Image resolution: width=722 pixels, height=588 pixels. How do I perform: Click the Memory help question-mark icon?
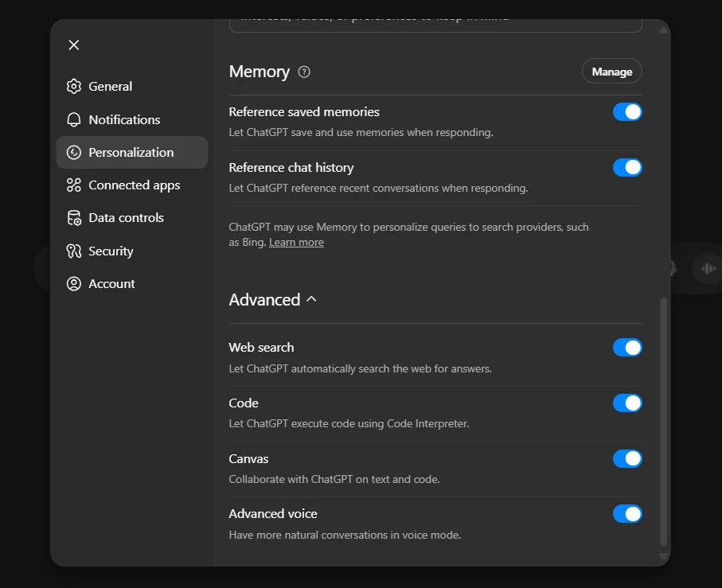(303, 72)
